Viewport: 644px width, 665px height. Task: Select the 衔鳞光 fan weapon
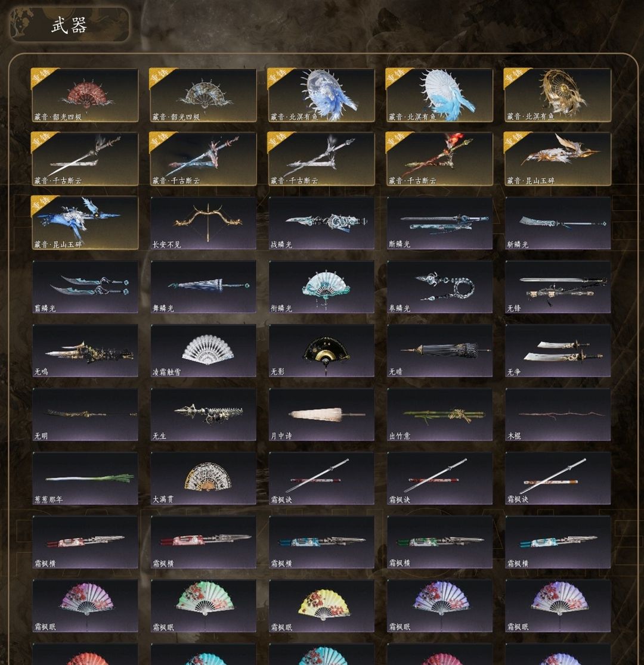[x=321, y=287]
